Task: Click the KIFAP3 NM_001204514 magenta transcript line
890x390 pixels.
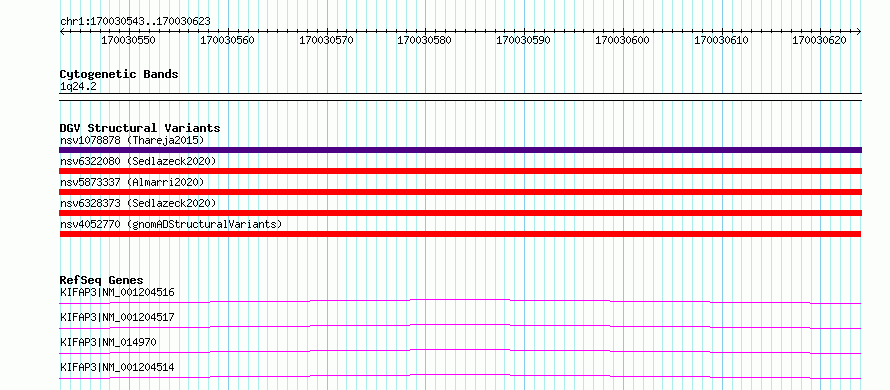Action: click(x=460, y=376)
